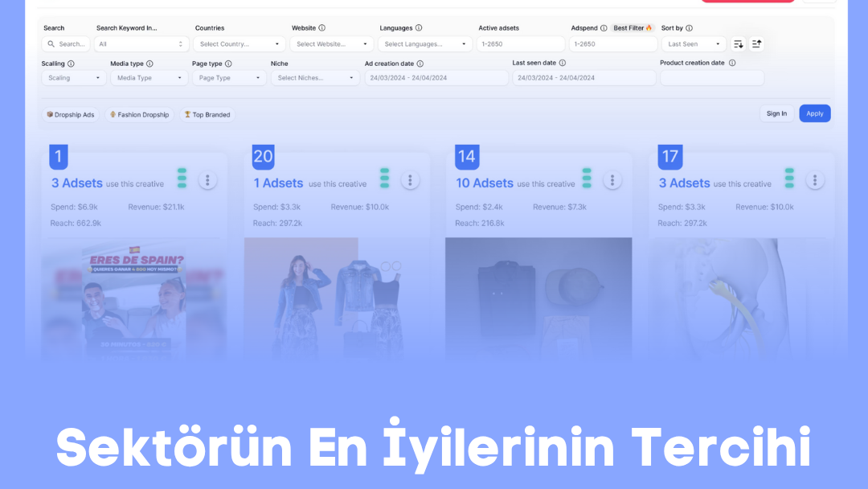Click the Search input field

[66, 44]
